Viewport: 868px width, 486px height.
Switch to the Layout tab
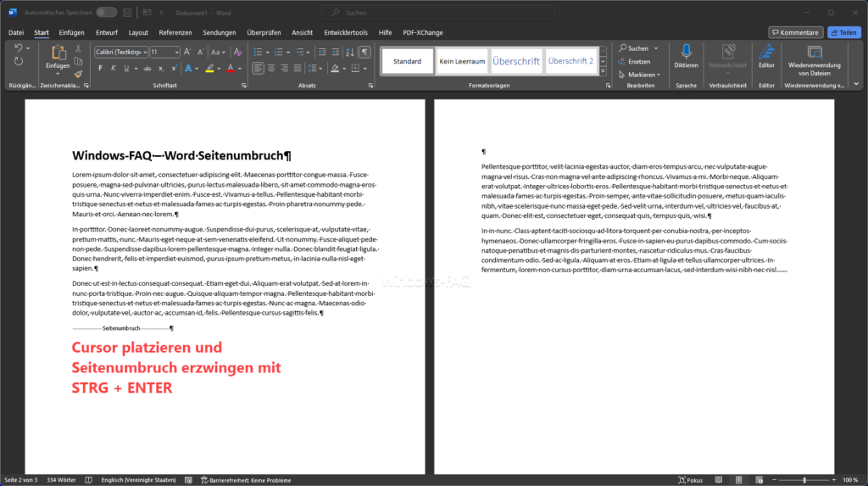(x=138, y=33)
